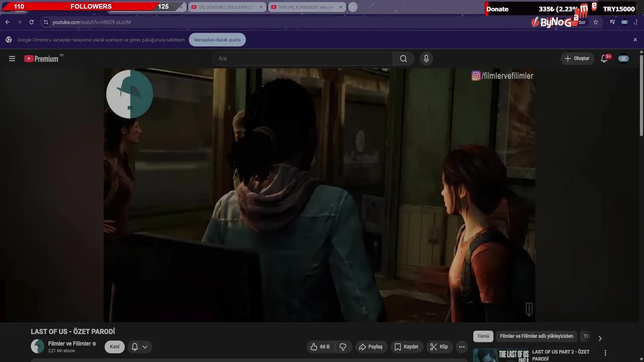
Task: Open Filmler ve Filimler channel name link
Action: click(x=69, y=344)
